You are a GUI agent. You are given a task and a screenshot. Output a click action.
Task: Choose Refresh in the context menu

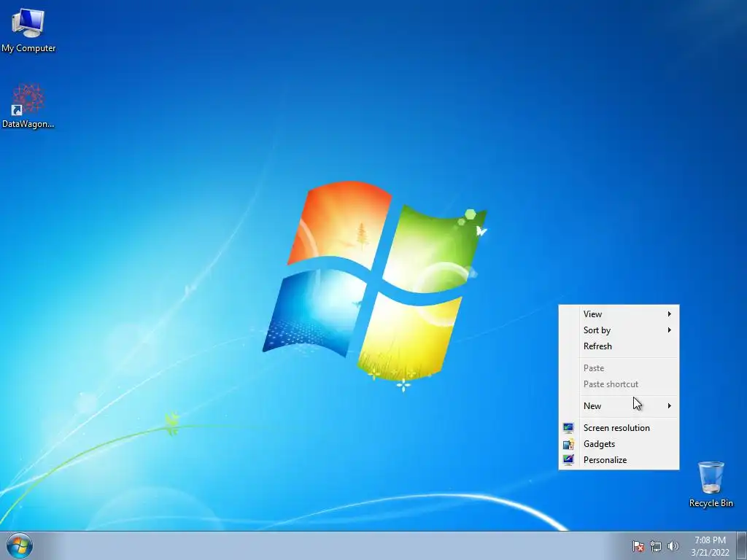pos(619,346)
